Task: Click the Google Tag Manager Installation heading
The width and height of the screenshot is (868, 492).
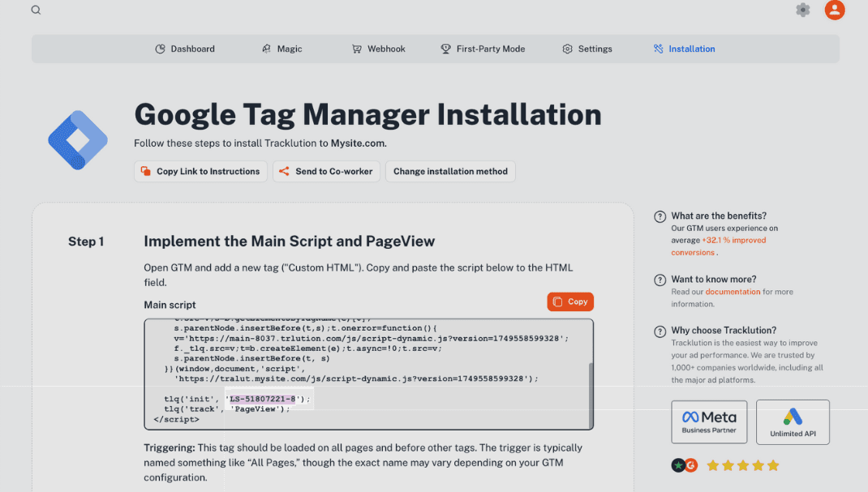Action: tap(367, 114)
